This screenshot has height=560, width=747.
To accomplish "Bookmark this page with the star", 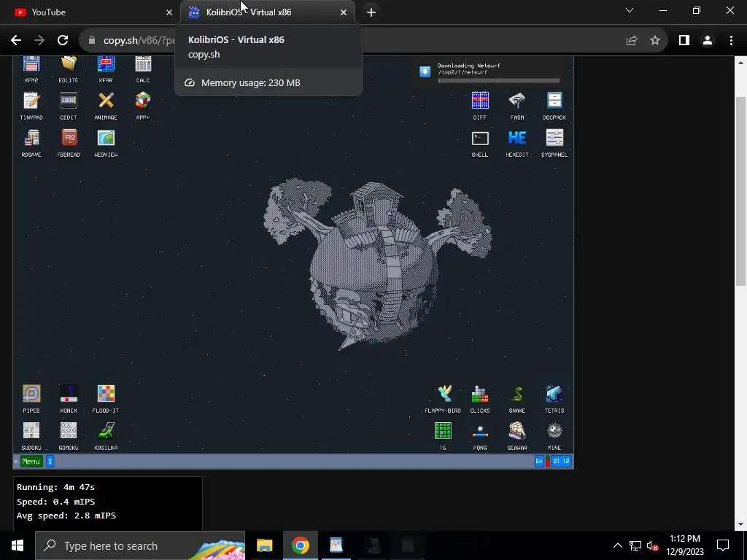I will tap(655, 41).
